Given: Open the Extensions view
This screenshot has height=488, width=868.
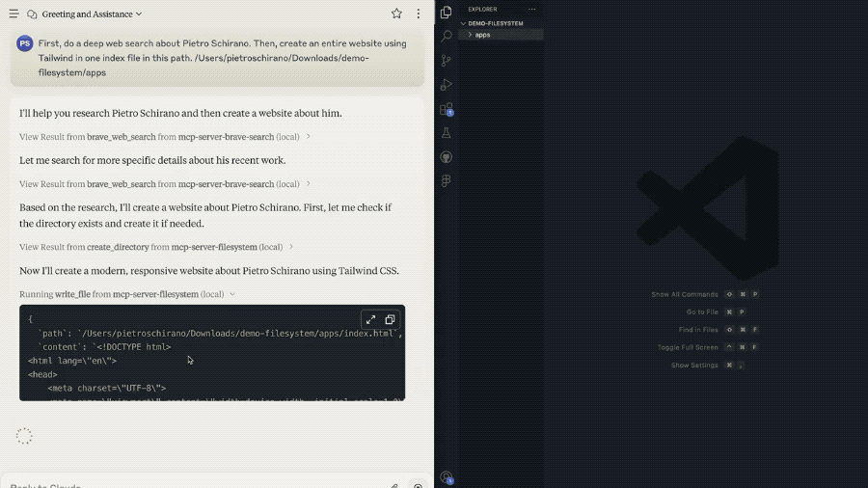Looking at the screenshot, I should point(446,109).
